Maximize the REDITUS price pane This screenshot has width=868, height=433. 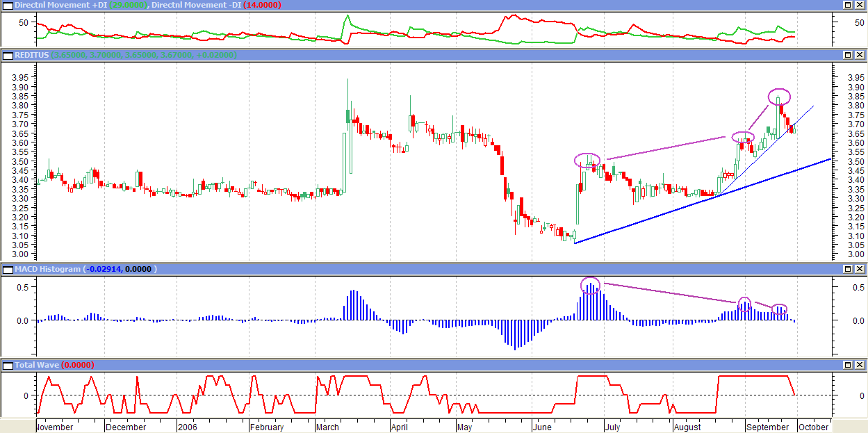tap(849, 55)
